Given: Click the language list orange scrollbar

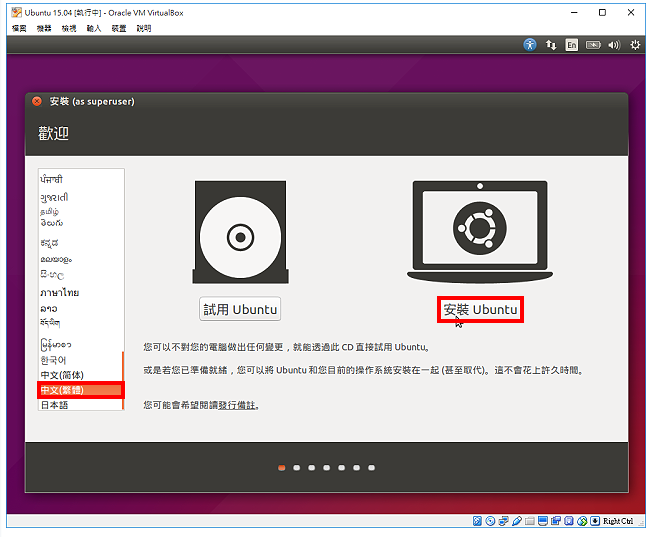Looking at the screenshot, I should pyautogui.click(x=123, y=380).
